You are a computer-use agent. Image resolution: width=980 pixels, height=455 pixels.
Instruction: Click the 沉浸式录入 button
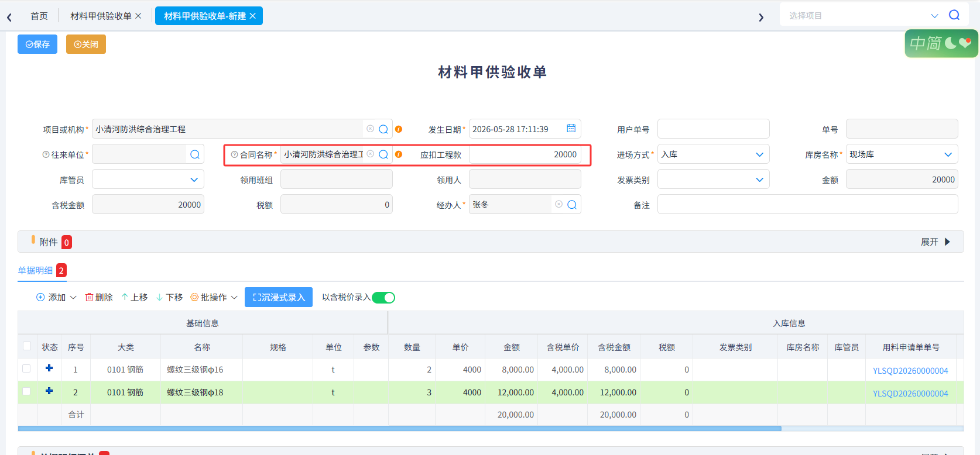tap(279, 297)
